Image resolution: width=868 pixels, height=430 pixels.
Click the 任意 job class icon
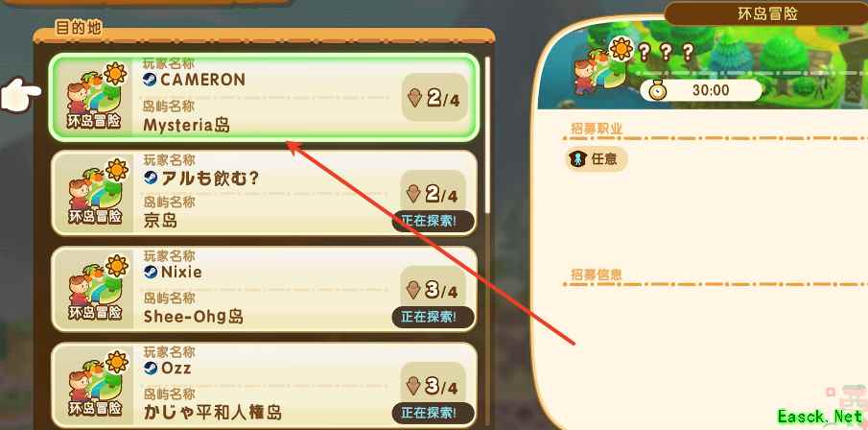578,159
